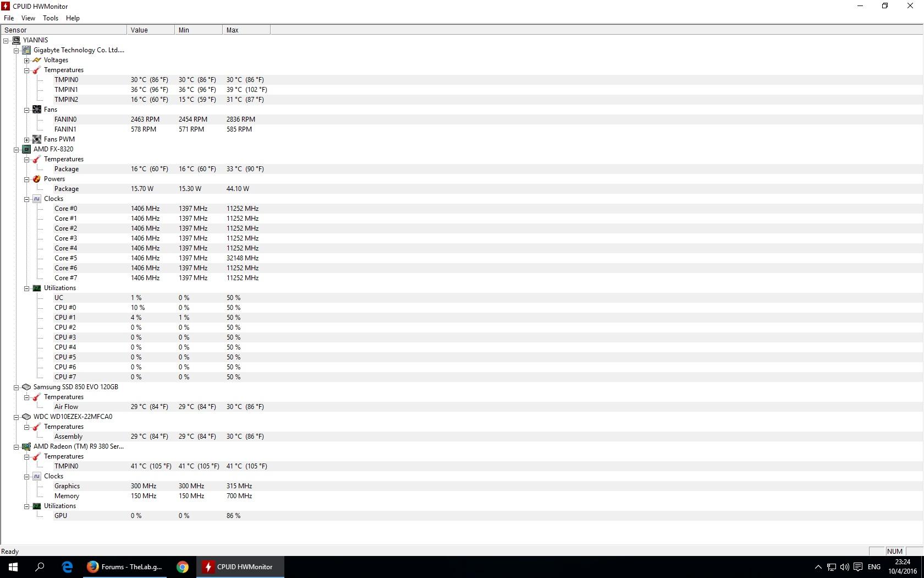
Task: Collapse the Fans node
Action: [26, 110]
